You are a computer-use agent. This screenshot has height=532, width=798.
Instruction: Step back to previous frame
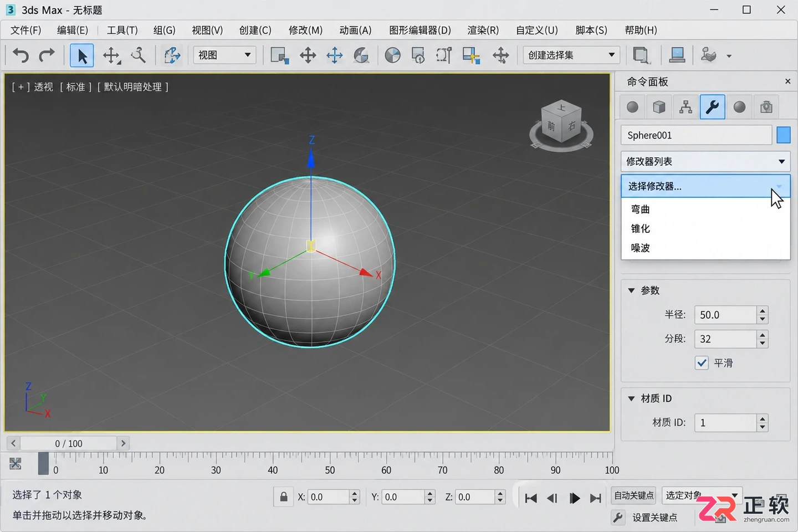coord(552,498)
